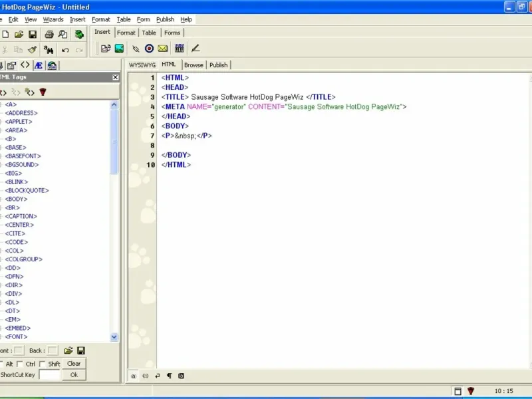Click the 10 : 15 cursor position indicator
The image size is (532, 399).
[x=504, y=391]
